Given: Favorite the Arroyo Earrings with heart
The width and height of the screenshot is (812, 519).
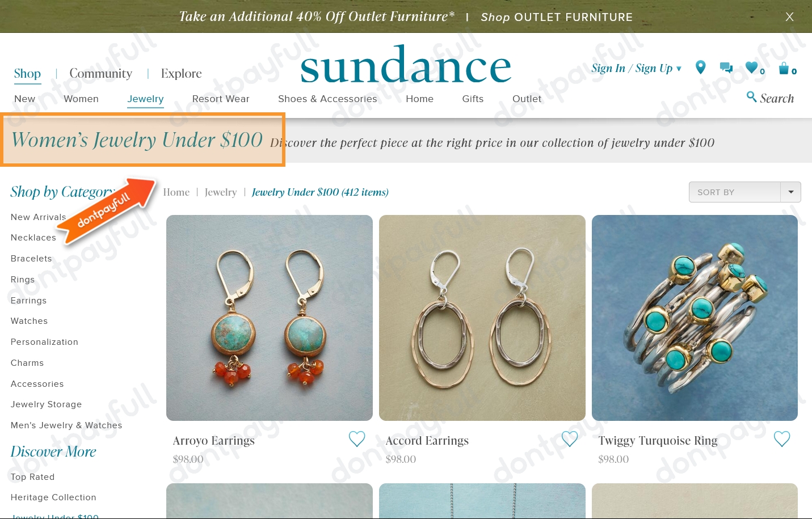Looking at the screenshot, I should [x=357, y=438].
